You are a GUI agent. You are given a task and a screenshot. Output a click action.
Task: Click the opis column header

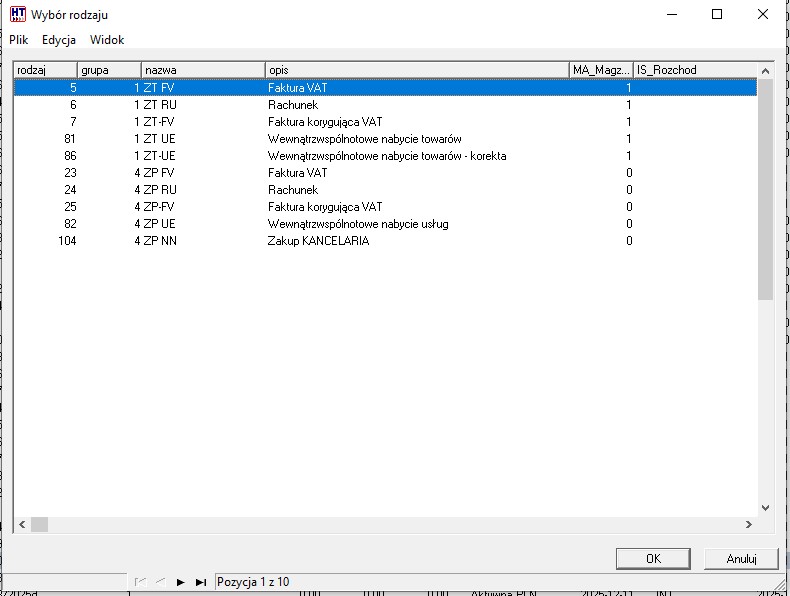pyautogui.click(x=416, y=70)
